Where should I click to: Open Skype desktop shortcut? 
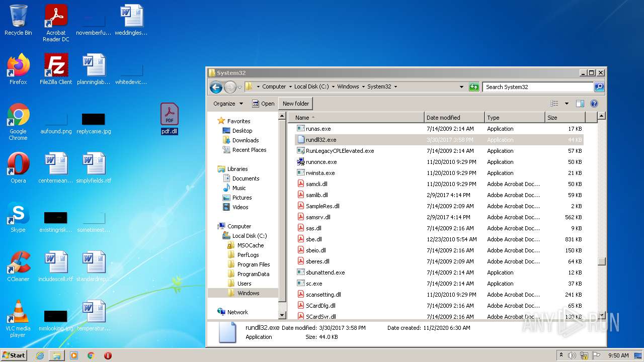click(x=18, y=217)
